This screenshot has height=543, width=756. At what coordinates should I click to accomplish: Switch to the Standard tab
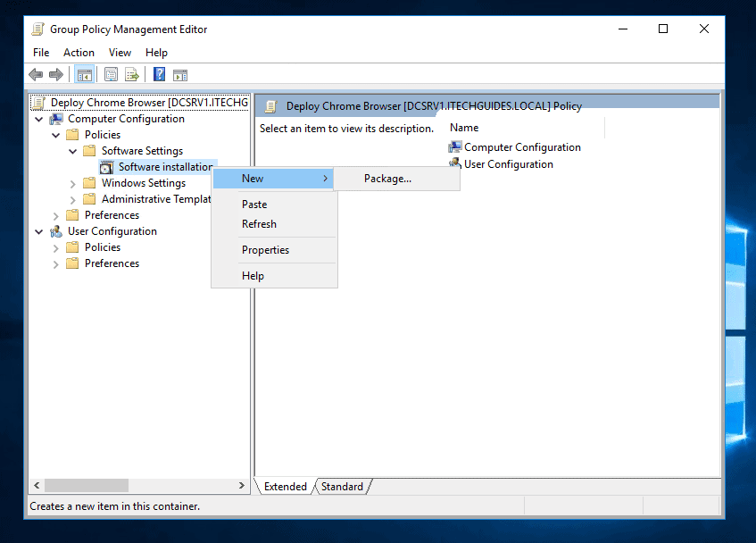pos(343,487)
